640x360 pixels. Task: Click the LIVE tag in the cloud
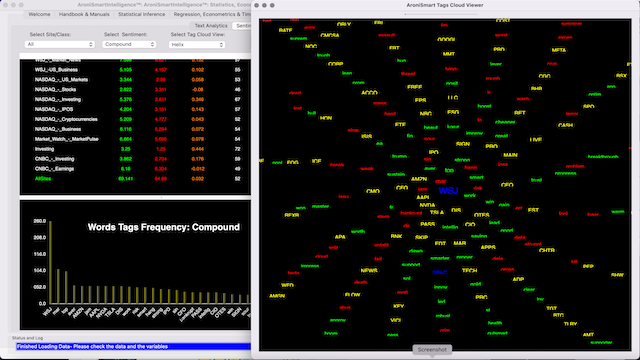[x=536, y=140]
